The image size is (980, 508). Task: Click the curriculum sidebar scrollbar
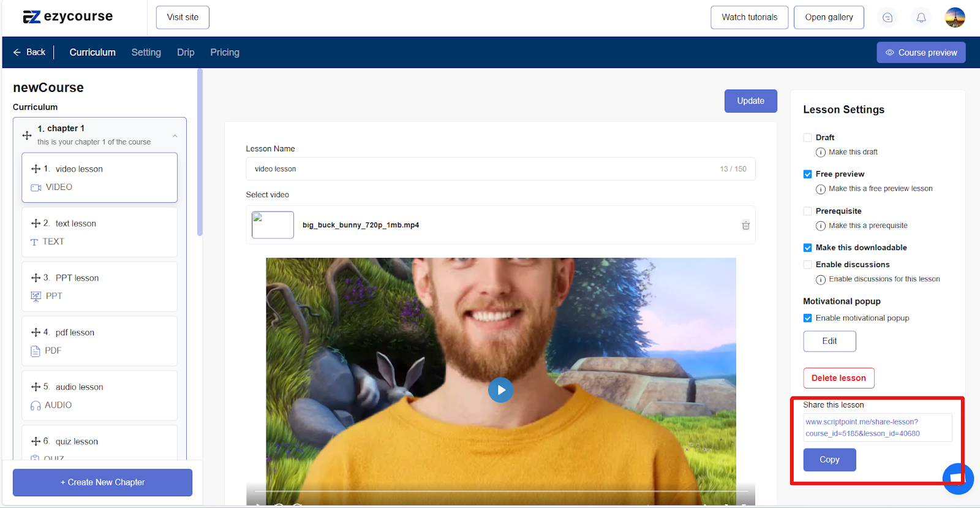[200, 153]
